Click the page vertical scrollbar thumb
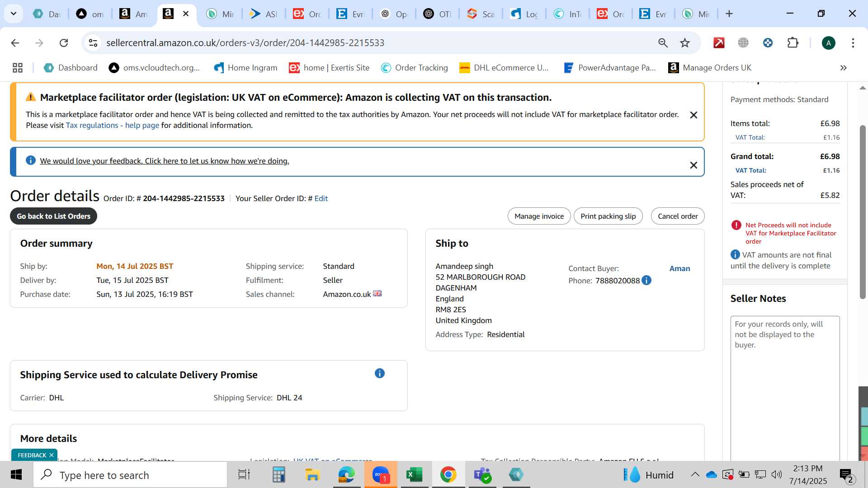 (863, 211)
